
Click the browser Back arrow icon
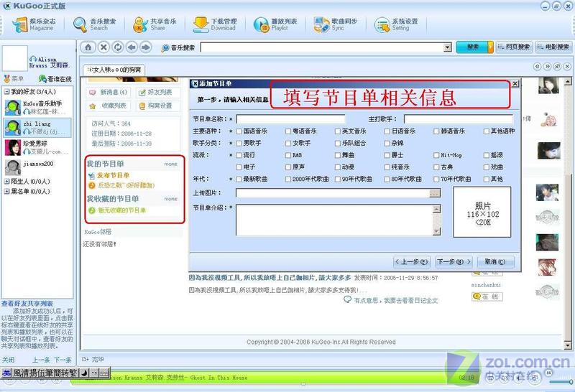click(132, 47)
